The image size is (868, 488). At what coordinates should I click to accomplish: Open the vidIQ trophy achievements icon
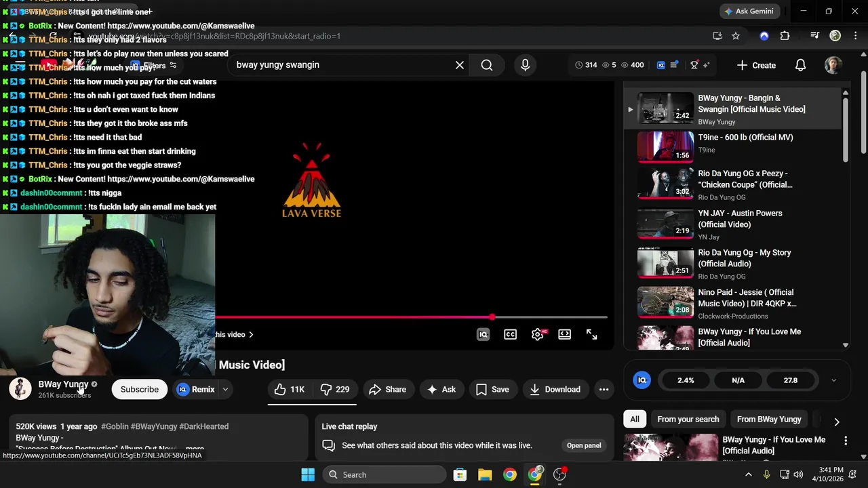(x=694, y=65)
